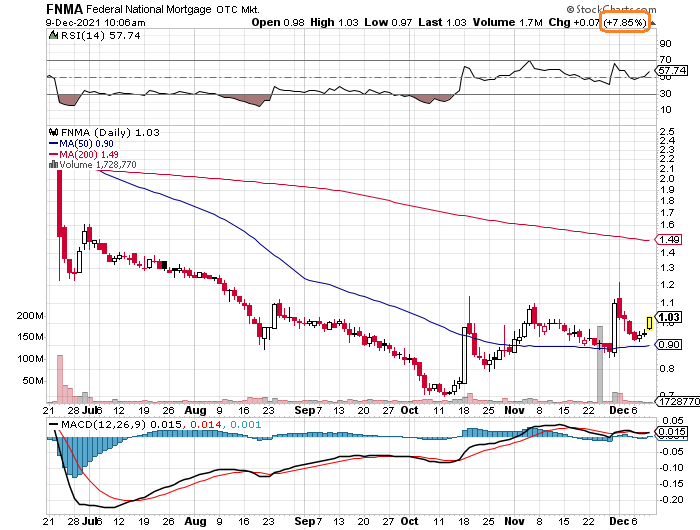The width and height of the screenshot is (700, 530).
Task: Click the Federal National Mortgage company name
Action: tap(148, 9)
